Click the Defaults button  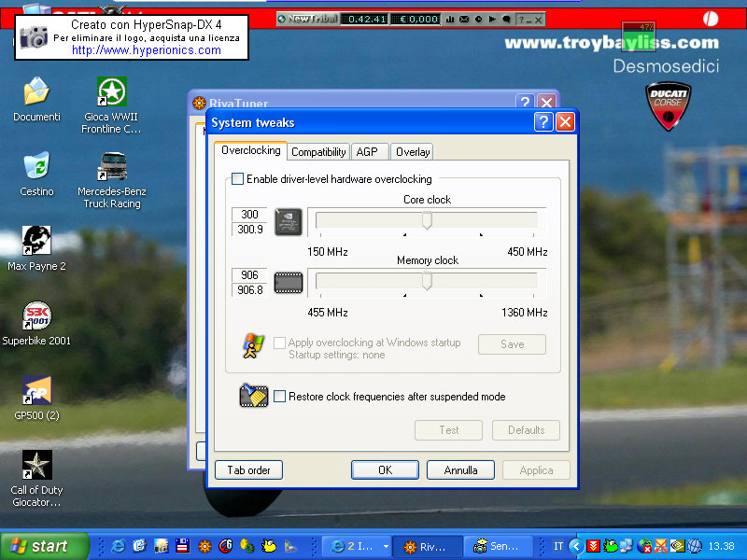[x=526, y=430]
